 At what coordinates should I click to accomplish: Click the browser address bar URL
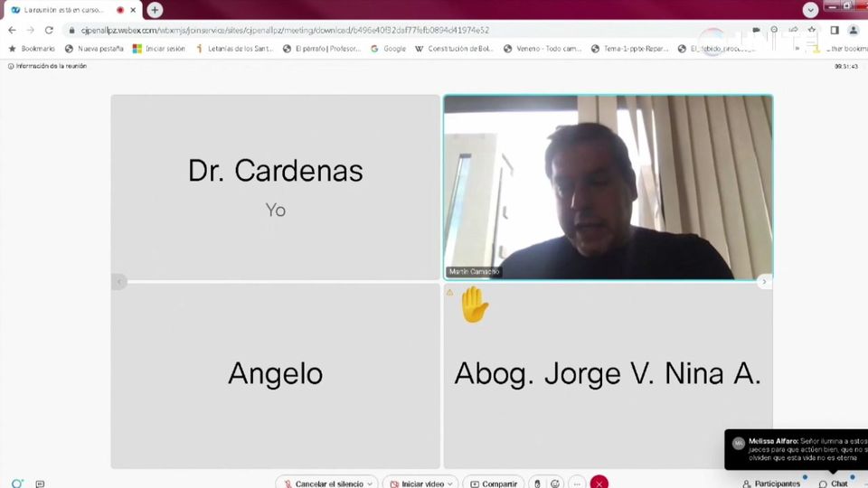click(285, 30)
